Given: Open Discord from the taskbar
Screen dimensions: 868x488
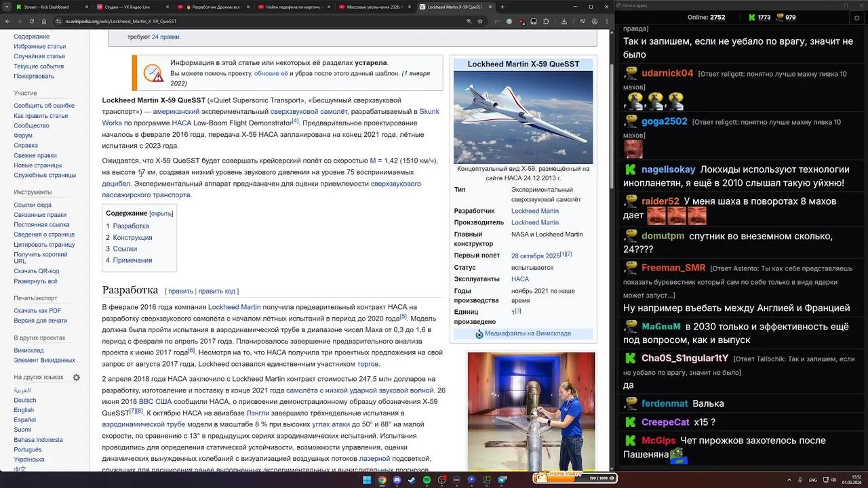Looking at the screenshot, I should [397, 480].
